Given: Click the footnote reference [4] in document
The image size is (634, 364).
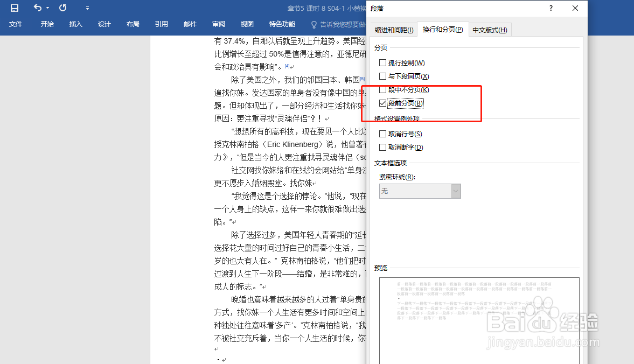Looking at the screenshot, I should click(287, 66).
